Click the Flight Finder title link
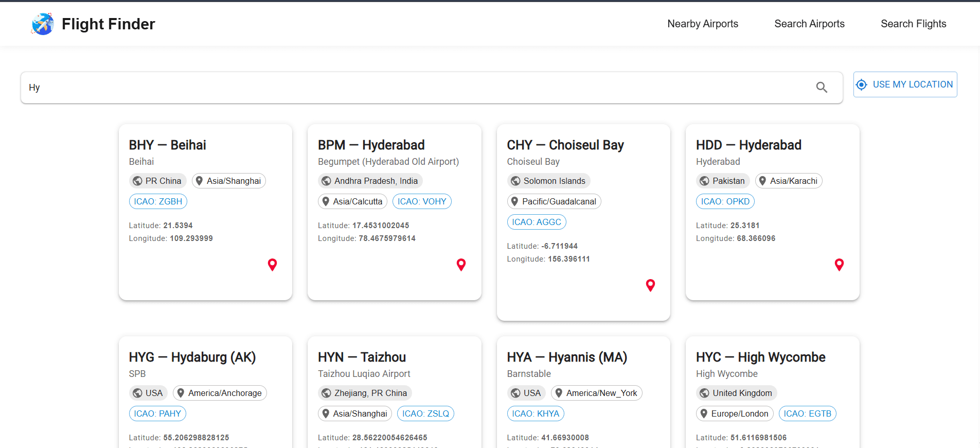Screen dimensions: 980x448 (108, 24)
